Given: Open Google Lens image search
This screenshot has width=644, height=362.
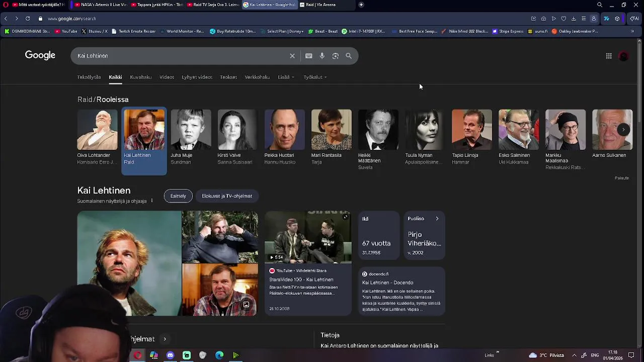Looking at the screenshot, I should click(x=336, y=56).
